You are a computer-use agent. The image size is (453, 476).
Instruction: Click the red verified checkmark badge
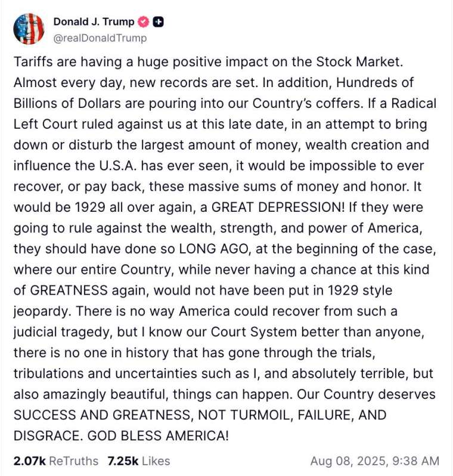coord(144,22)
